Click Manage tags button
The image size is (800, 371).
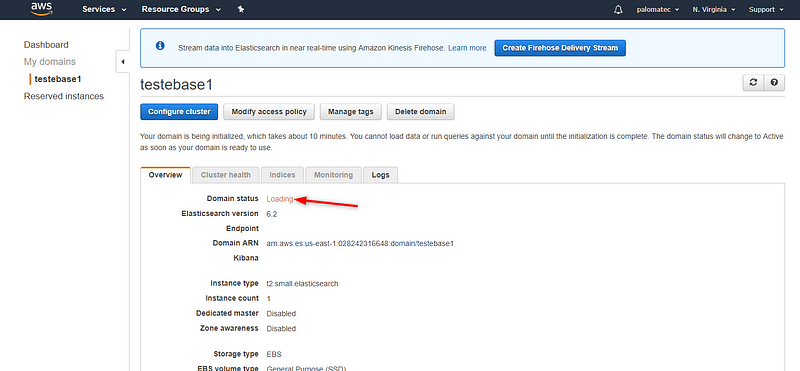351,112
